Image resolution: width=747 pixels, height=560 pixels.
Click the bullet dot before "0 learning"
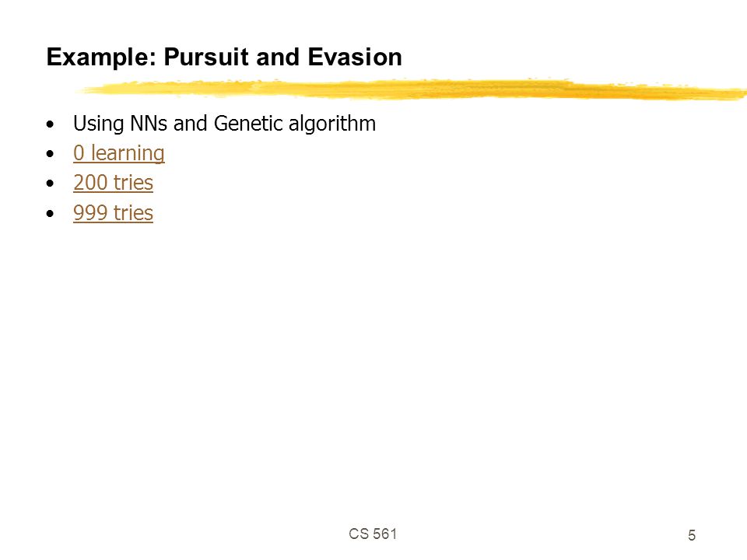point(51,154)
